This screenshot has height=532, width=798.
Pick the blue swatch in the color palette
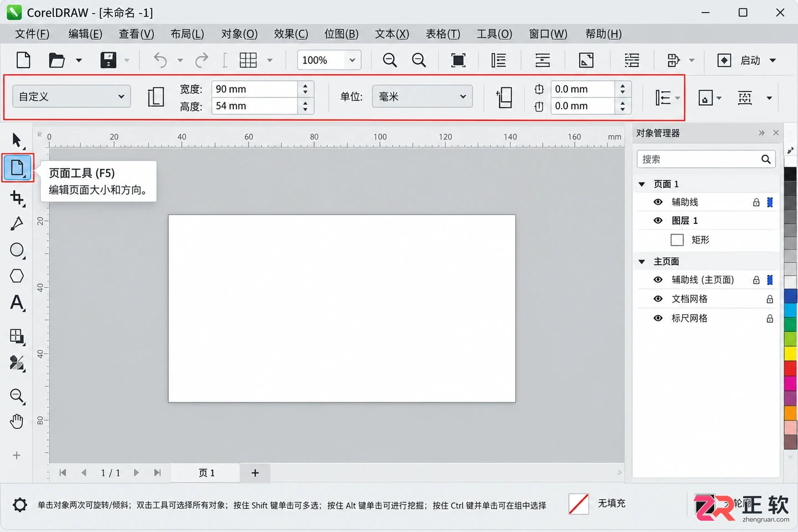[x=791, y=295]
